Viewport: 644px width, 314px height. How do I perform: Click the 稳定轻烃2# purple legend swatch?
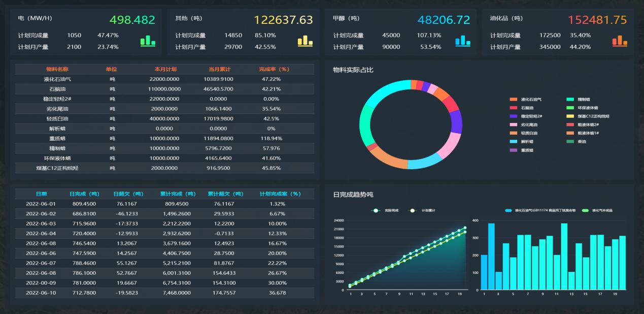pyautogui.click(x=514, y=116)
